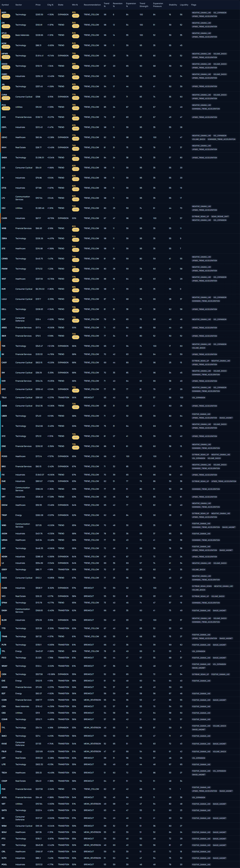Click the TOP10 badge under NXPI
This screenshot has height=868, width=240.
[x=6, y=16]
